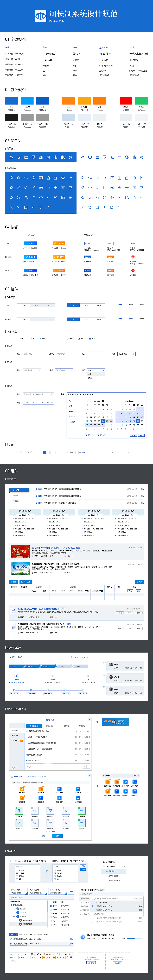Screen dimensions: 153x980
Task: Select Tab2 in the 正常 boxed tab bar
Action: (36, 305)
